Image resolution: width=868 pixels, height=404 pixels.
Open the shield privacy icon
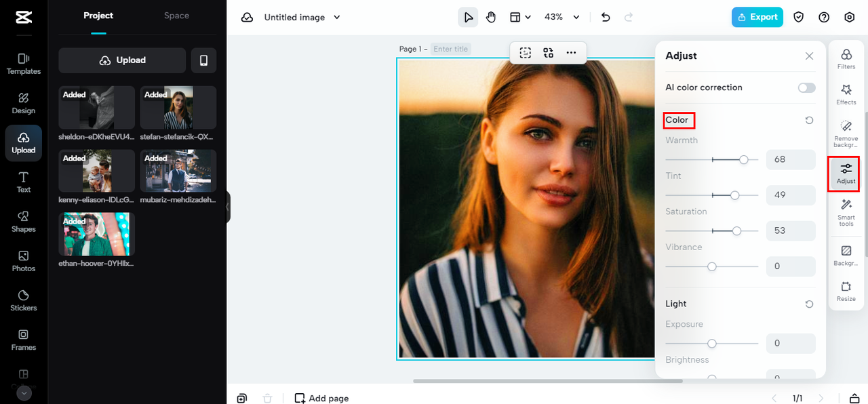(x=799, y=17)
